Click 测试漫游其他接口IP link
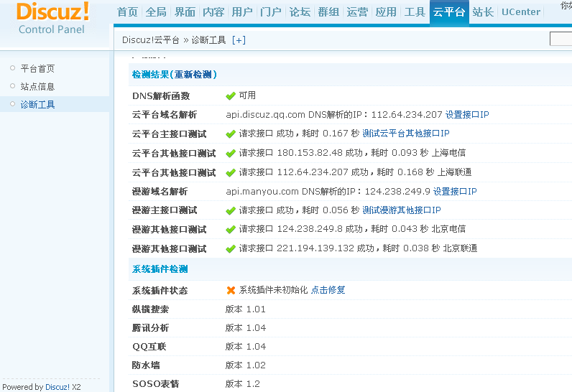 402,210
